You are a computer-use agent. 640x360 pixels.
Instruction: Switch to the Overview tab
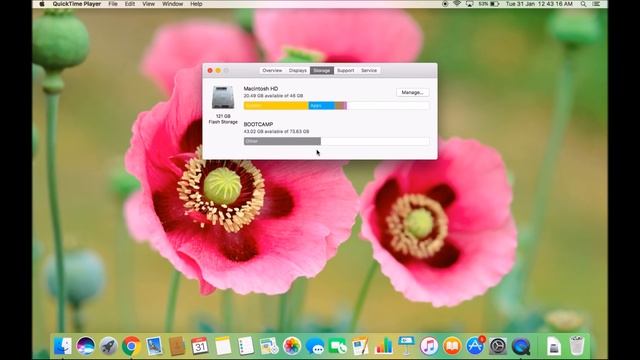coord(272,71)
